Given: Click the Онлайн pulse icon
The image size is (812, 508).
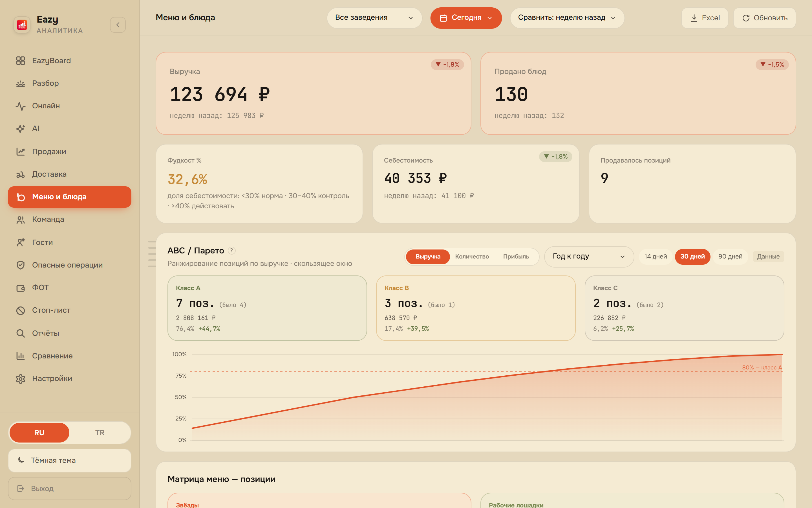Looking at the screenshot, I should click(x=21, y=106).
